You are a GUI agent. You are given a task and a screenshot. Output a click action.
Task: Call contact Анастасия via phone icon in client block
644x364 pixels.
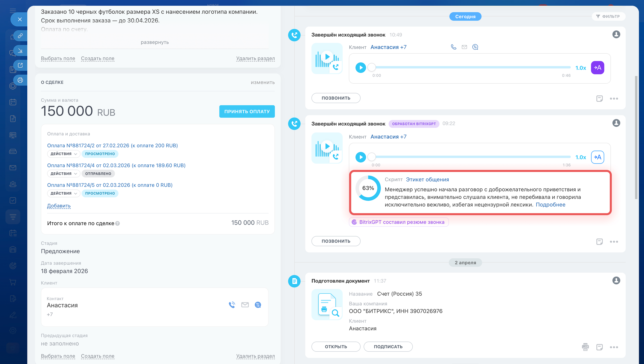[232, 305]
